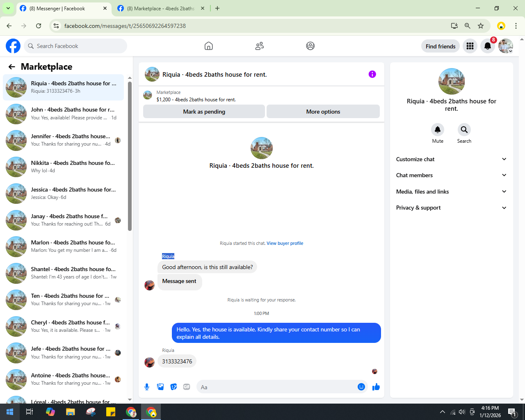The image size is (525, 420).
Task: Record a voice clip microphone icon
Action: point(147,387)
